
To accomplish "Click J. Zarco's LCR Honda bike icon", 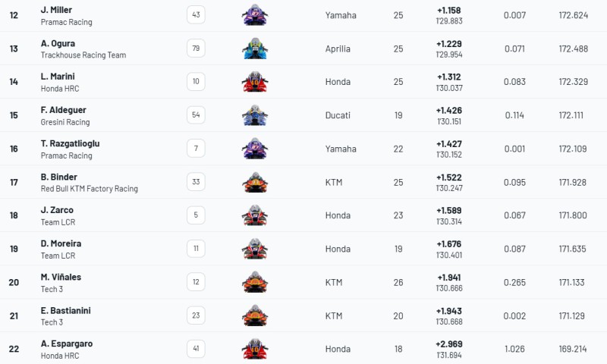I will coord(255,215).
